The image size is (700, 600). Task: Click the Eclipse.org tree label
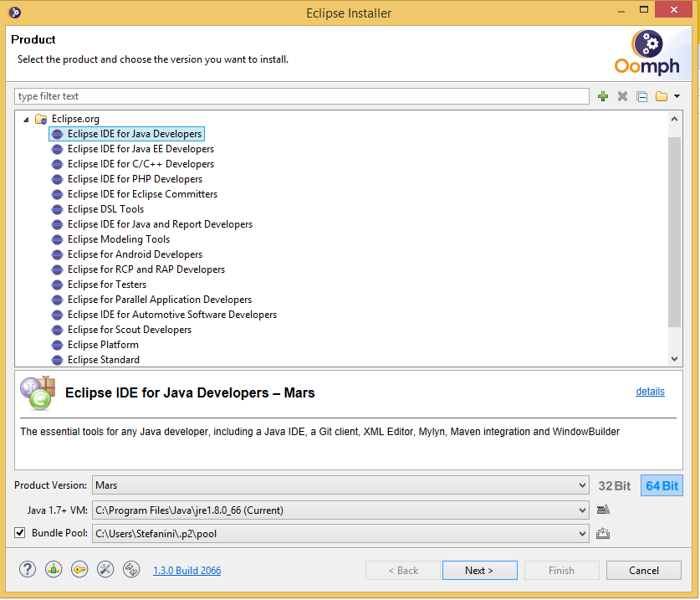pos(75,119)
